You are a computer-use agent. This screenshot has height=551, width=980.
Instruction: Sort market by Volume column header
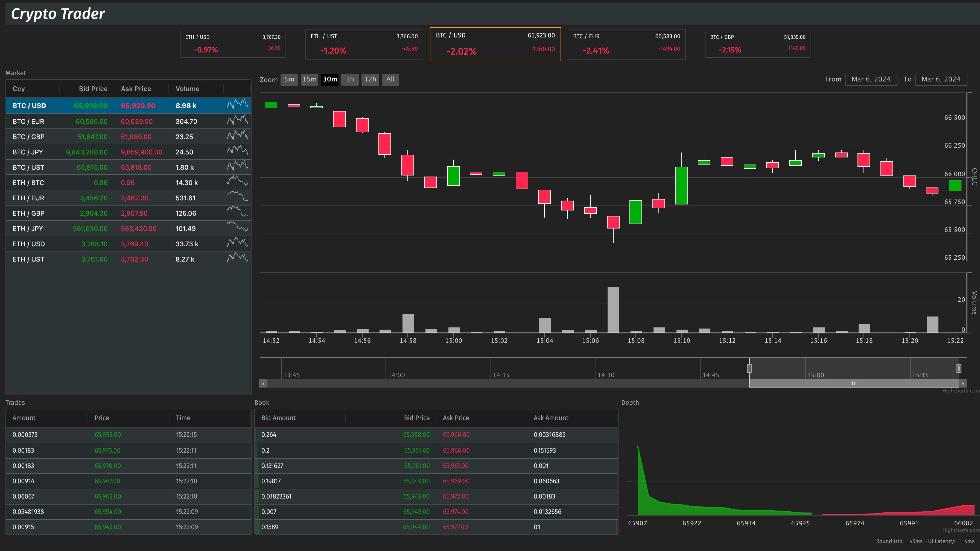point(187,89)
